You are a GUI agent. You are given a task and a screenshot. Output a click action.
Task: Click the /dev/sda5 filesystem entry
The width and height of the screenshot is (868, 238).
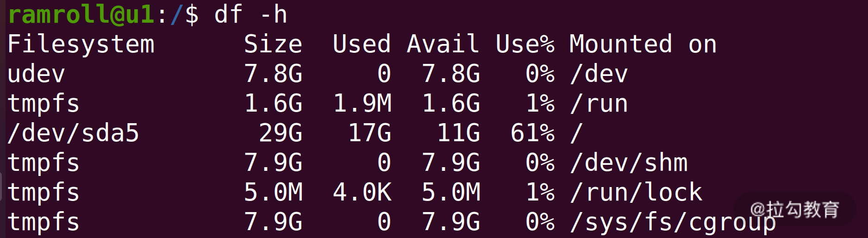[x=73, y=133]
